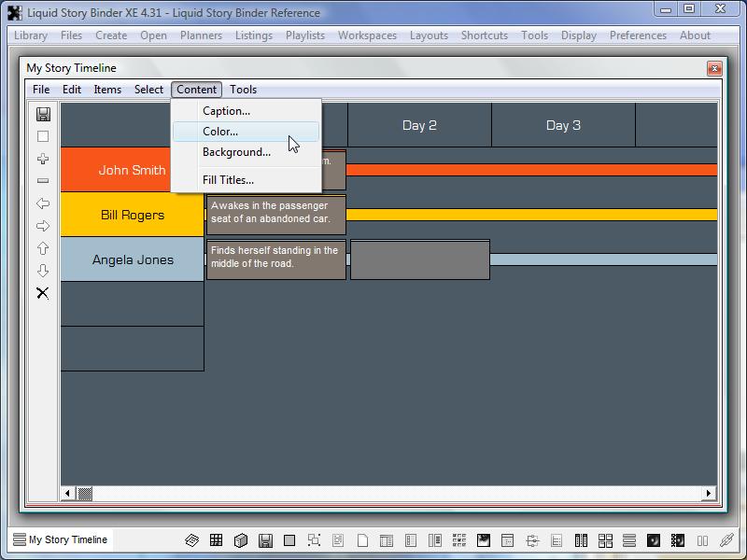Open the Workspaces menu in main menu bar
The image size is (747, 560).
367,35
